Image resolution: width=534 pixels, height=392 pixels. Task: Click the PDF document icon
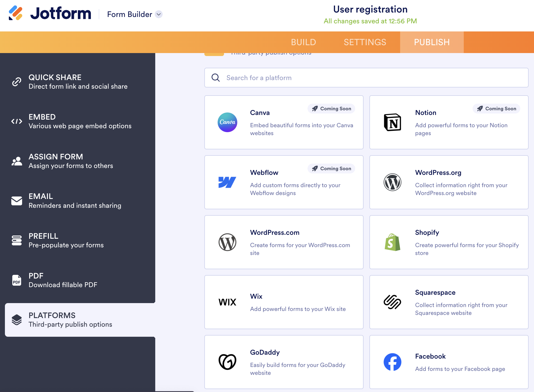tap(17, 280)
